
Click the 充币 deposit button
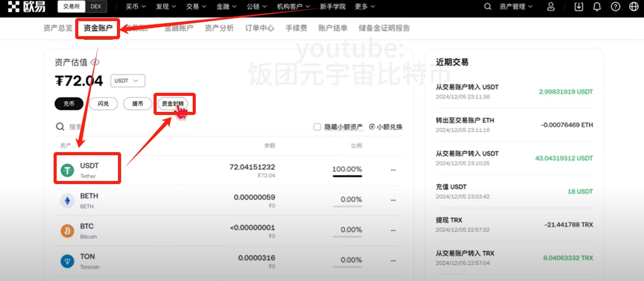tap(69, 104)
